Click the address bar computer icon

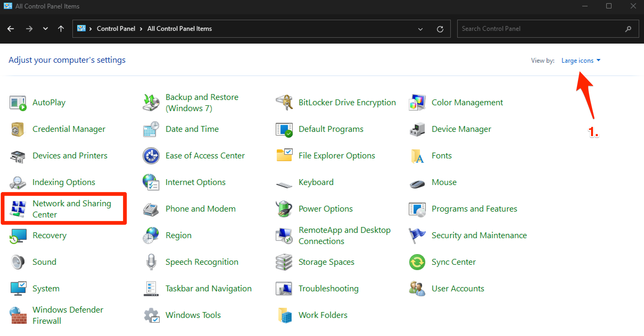pyautogui.click(x=81, y=28)
